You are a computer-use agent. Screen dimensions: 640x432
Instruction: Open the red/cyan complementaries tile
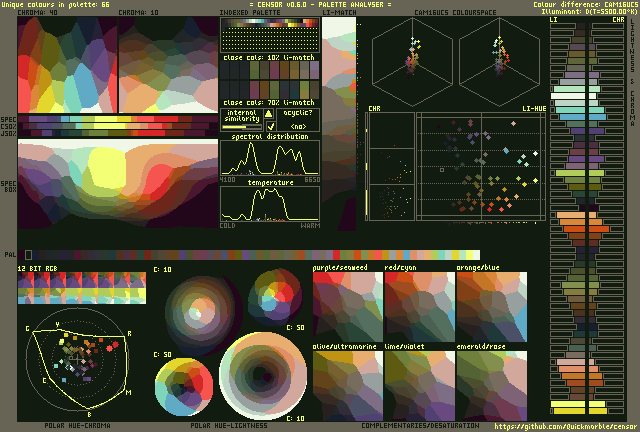[419, 304]
